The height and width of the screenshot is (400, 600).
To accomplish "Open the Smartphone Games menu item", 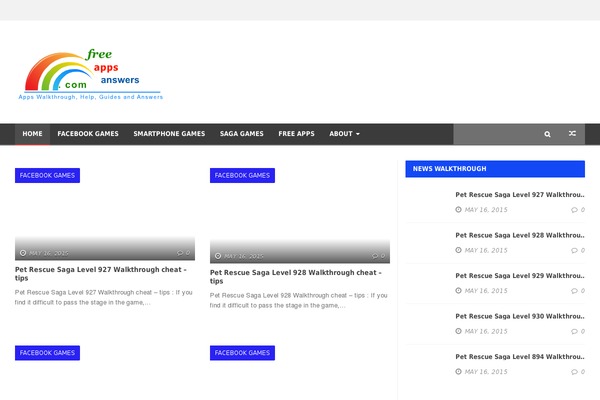I will [169, 134].
